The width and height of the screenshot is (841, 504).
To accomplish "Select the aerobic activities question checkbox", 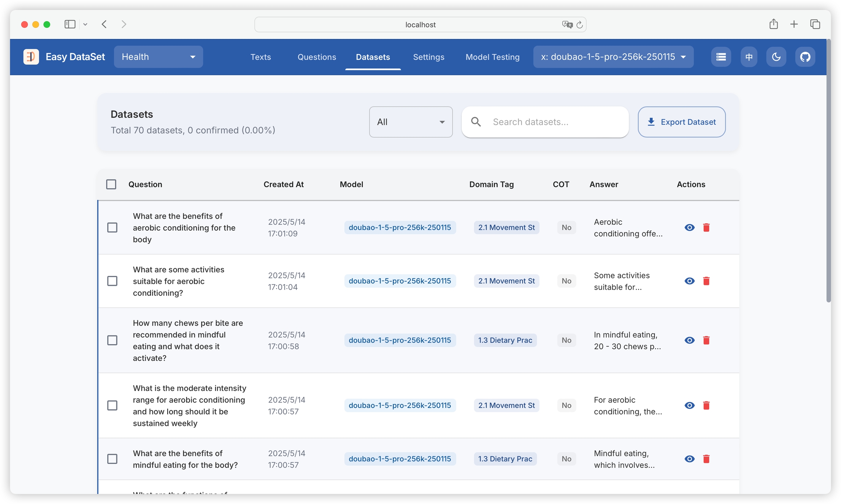I will [x=112, y=281].
